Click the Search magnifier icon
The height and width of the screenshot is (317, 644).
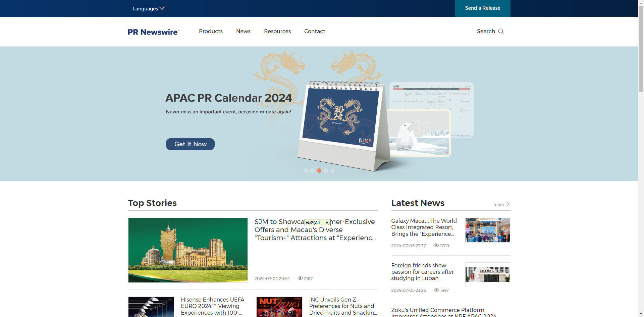(x=501, y=31)
